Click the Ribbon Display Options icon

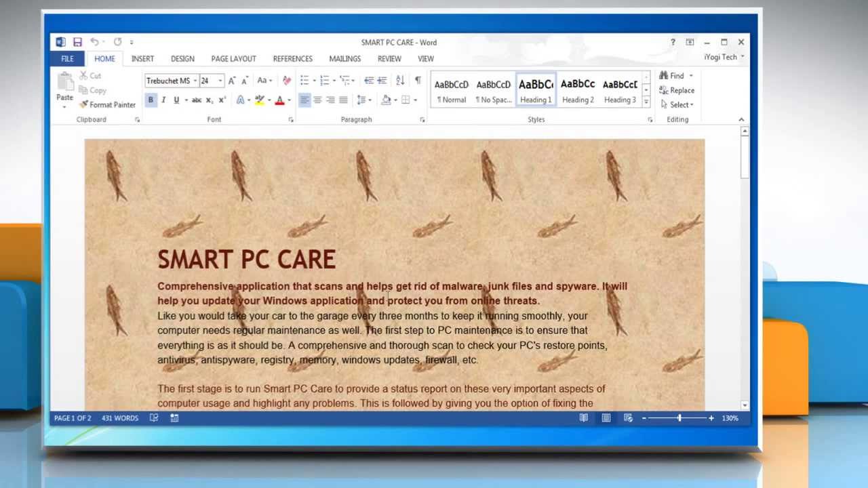[690, 42]
